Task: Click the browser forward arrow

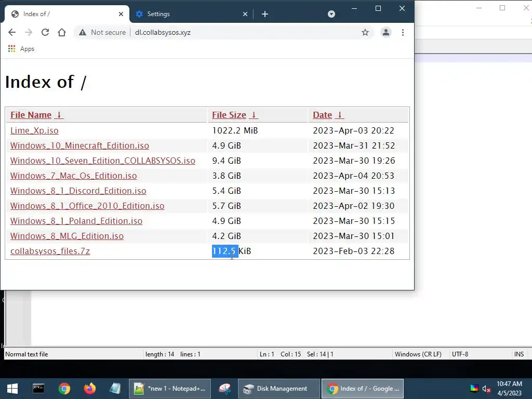Action: click(x=29, y=32)
